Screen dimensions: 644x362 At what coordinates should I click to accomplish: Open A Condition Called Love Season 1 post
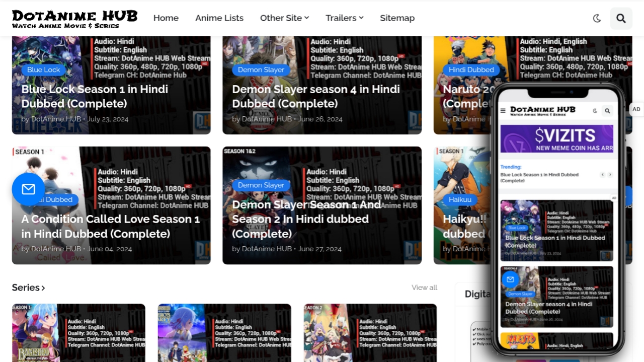(110, 226)
